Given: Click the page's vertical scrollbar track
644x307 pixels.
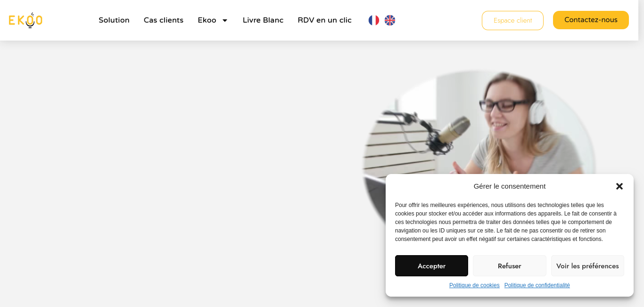Looking at the screenshot, I should pos(641,153).
